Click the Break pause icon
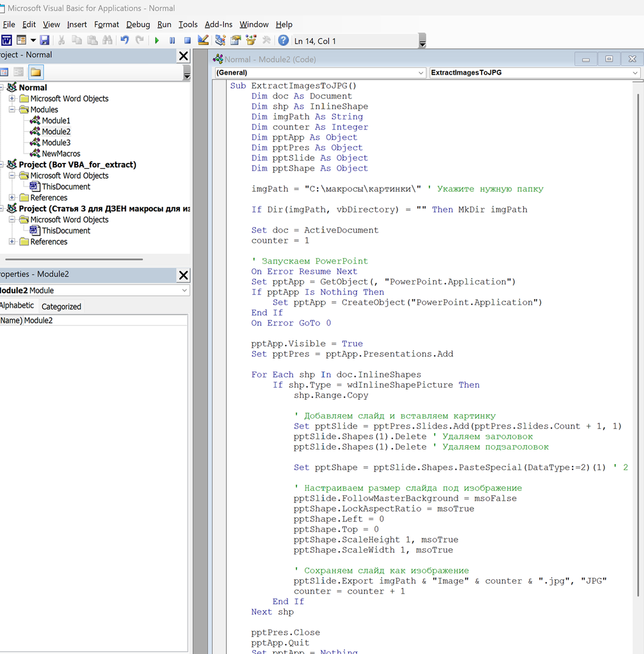The image size is (644, 654). pyautogui.click(x=172, y=40)
